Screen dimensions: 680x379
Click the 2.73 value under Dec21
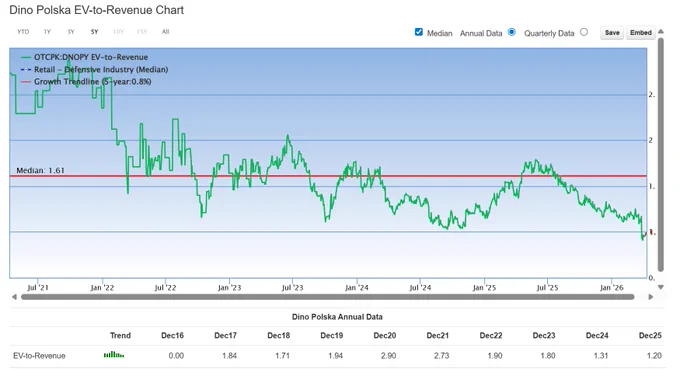click(x=441, y=356)
